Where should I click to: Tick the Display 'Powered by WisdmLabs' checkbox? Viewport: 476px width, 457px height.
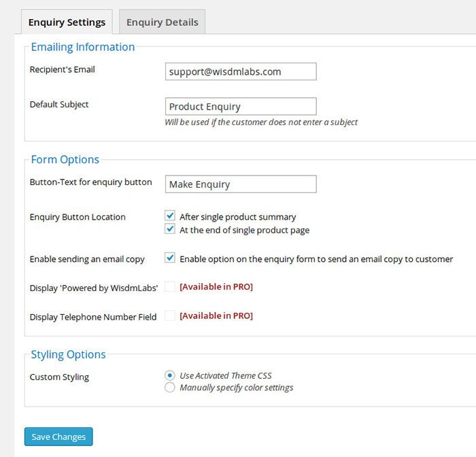170,287
